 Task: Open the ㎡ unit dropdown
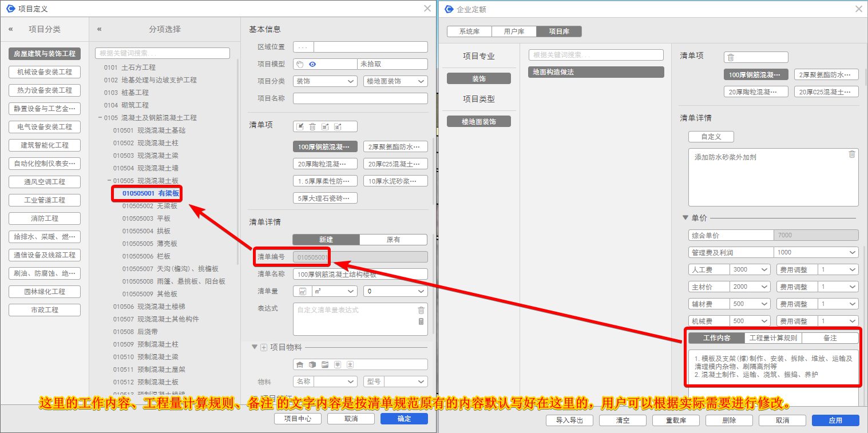click(335, 291)
